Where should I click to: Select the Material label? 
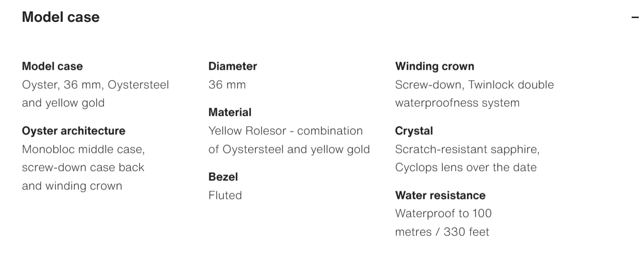pos(230,113)
